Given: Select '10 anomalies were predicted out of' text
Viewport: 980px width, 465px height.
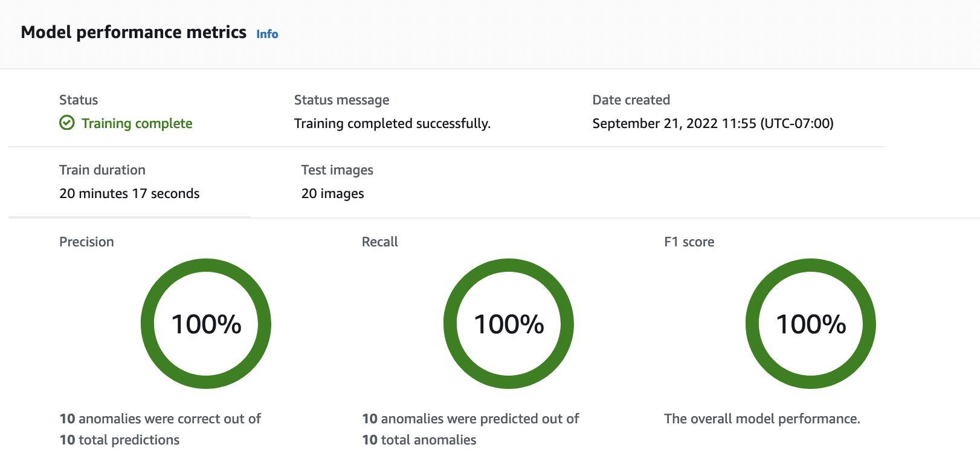Looking at the screenshot, I should pyautogui.click(x=471, y=418).
